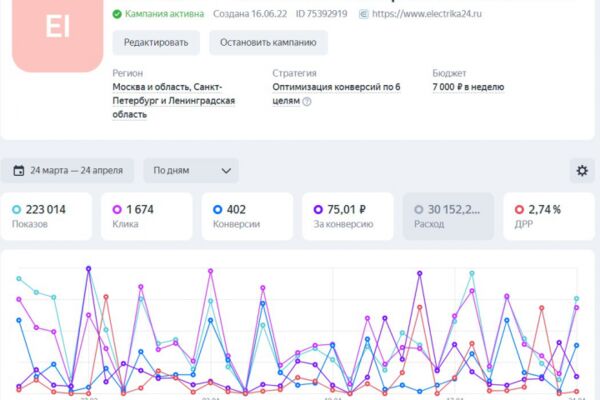This screenshot has width=600, height=400.
Task: Click the calendar icon in date picker
Action: (19, 170)
